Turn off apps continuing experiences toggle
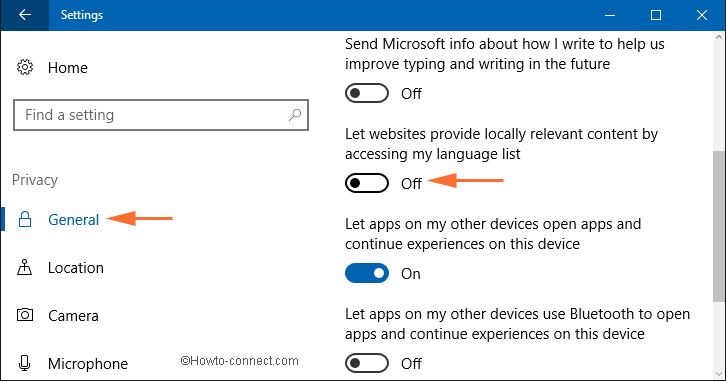 pos(367,273)
